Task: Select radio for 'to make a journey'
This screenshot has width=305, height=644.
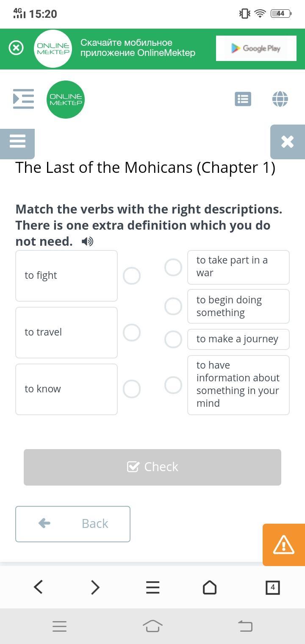Action: point(173,339)
